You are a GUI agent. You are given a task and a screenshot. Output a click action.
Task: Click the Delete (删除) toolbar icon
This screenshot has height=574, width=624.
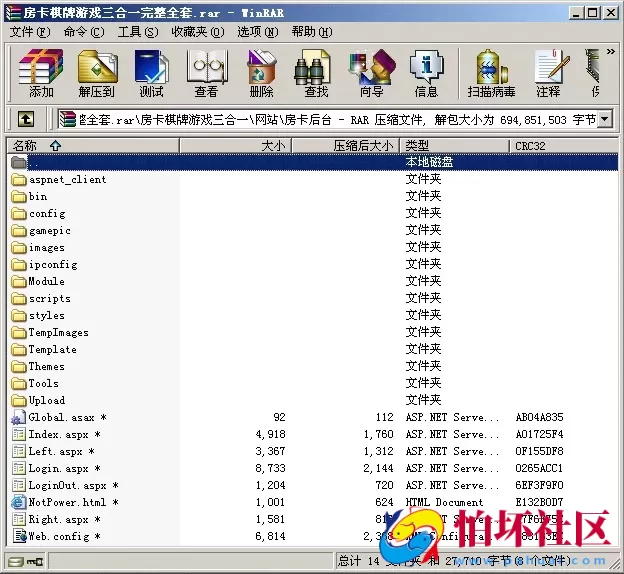point(261,74)
